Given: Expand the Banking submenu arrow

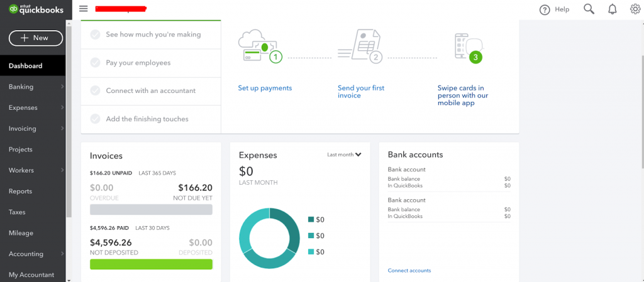Looking at the screenshot, I should click(62, 87).
